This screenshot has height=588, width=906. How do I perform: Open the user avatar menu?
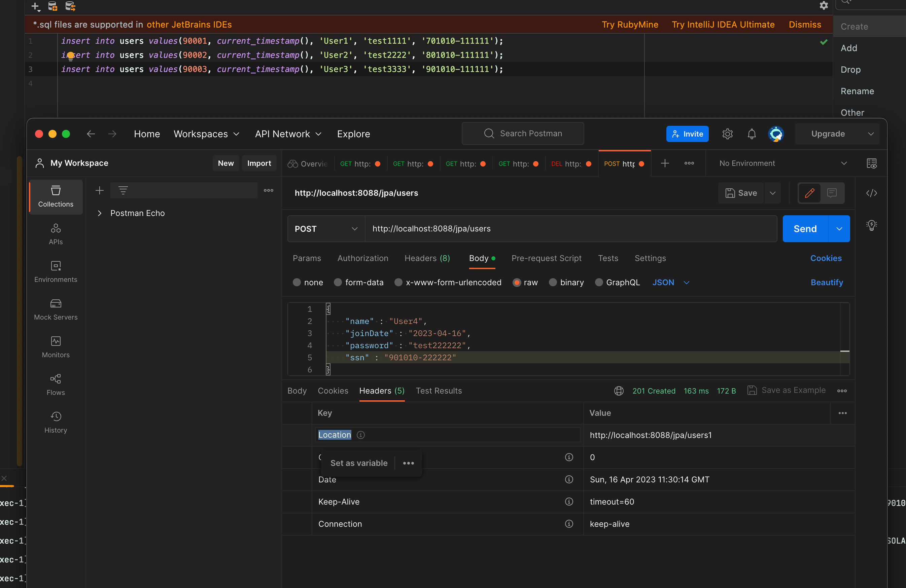tap(776, 134)
